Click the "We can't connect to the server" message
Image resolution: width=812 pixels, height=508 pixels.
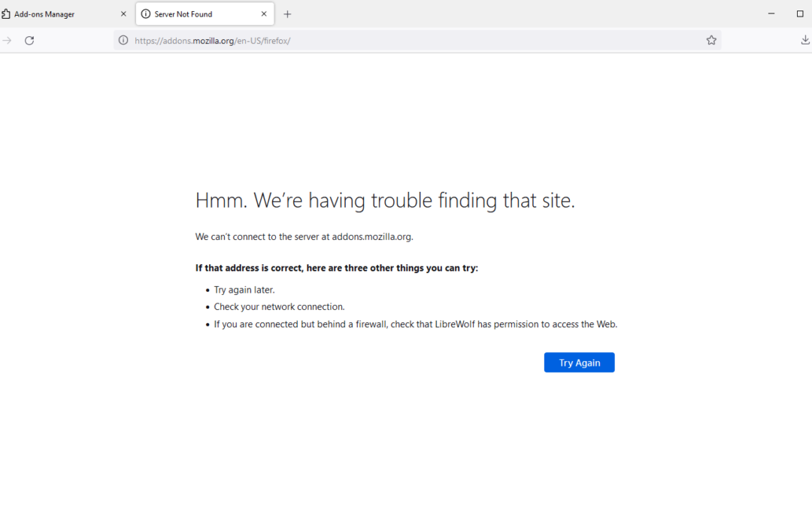click(x=304, y=236)
